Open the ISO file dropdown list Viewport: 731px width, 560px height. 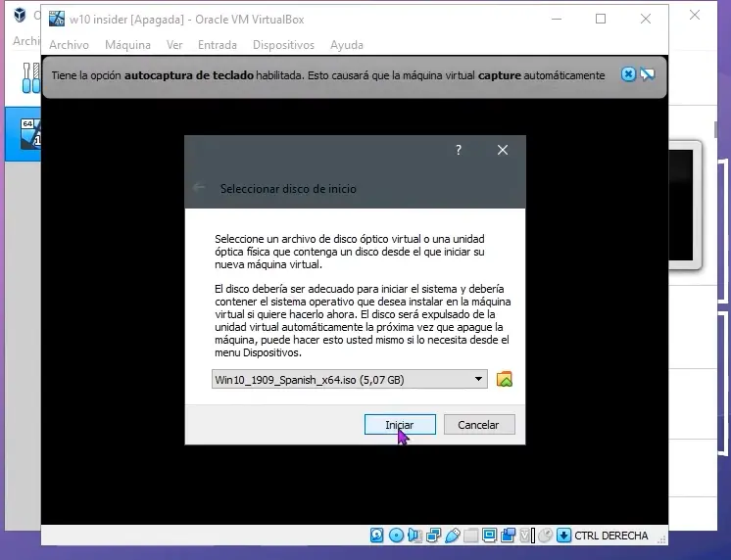(350, 379)
